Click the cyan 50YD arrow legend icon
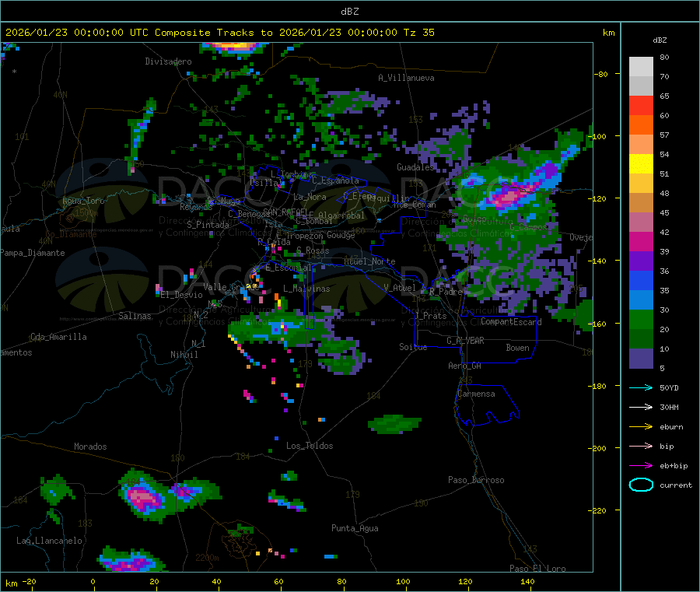The height and width of the screenshot is (592, 700). click(641, 387)
